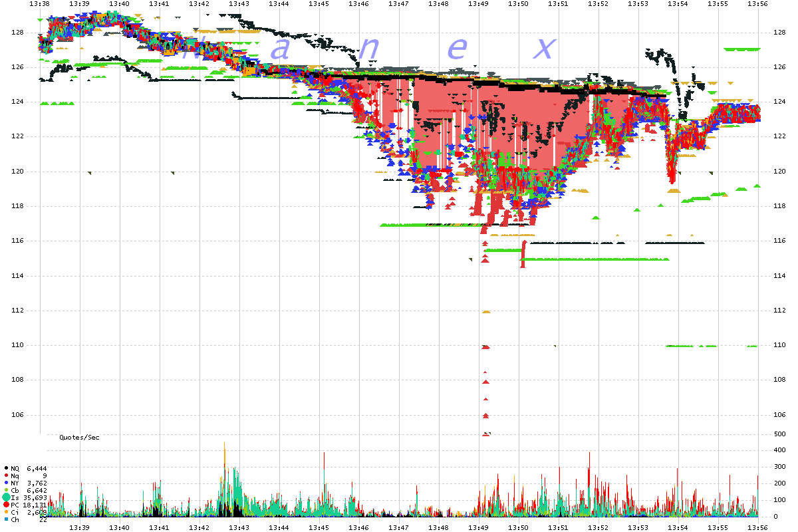The width and height of the screenshot is (798, 532).
Task: Click the large red PC legend circle
Action: [x=6, y=505]
